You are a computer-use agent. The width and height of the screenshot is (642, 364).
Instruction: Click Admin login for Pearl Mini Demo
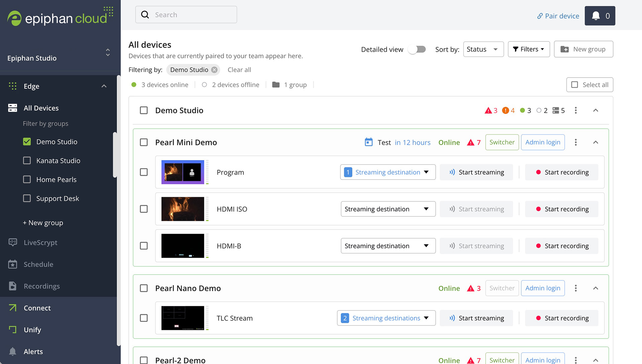[542, 142]
